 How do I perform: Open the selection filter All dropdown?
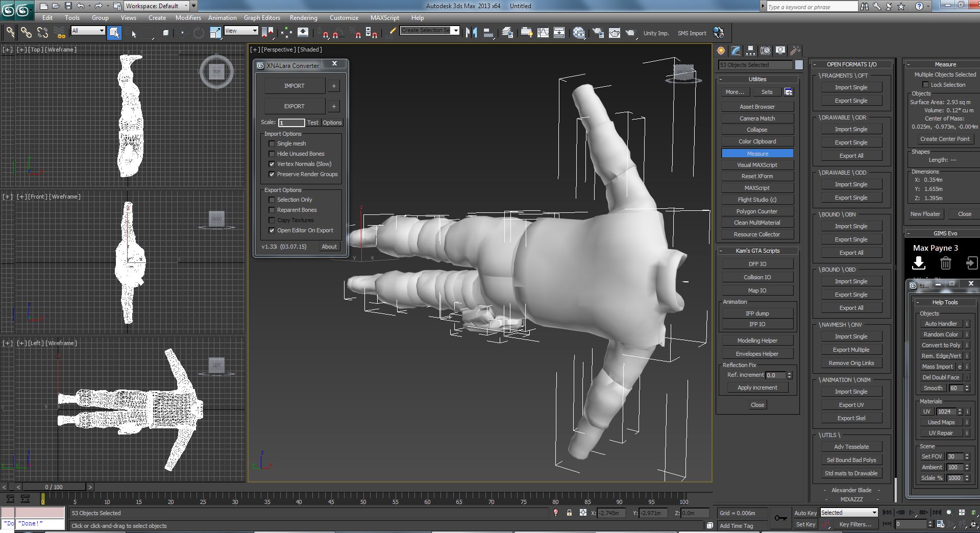coord(102,31)
